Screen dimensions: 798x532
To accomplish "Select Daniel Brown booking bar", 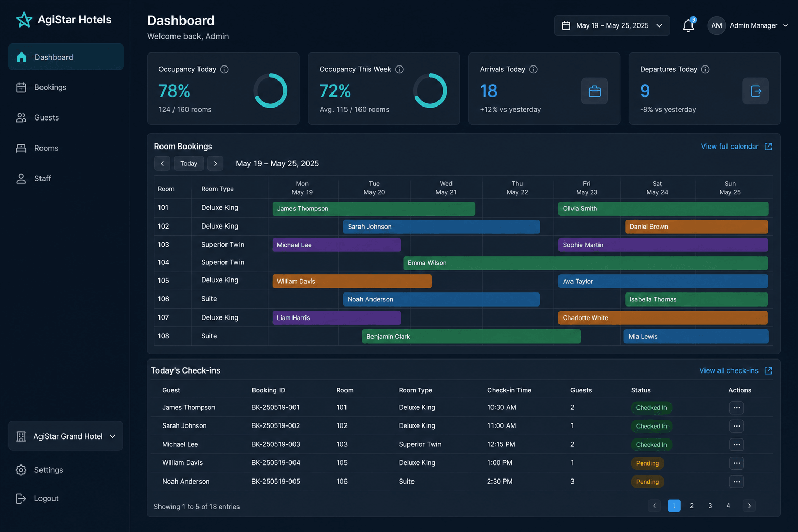I will [x=697, y=227].
